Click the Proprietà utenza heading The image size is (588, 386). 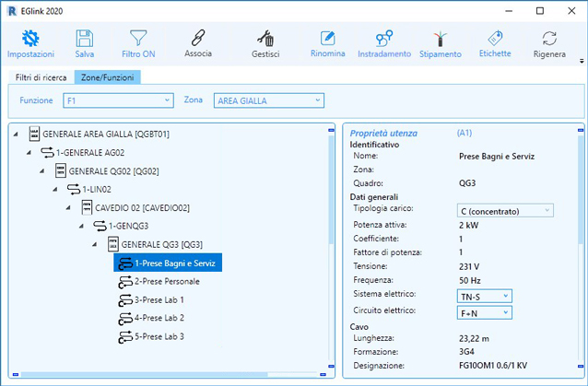[x=383, y=133]
